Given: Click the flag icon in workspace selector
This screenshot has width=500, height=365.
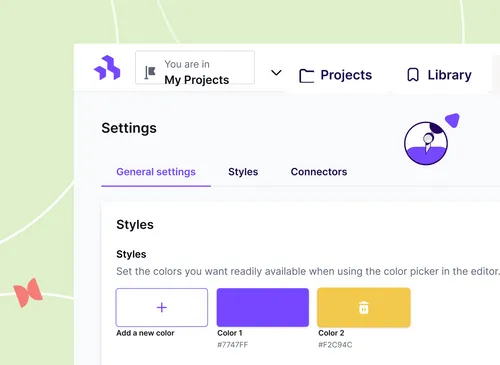Looking at the screenshot, I should tap(150, 72).
